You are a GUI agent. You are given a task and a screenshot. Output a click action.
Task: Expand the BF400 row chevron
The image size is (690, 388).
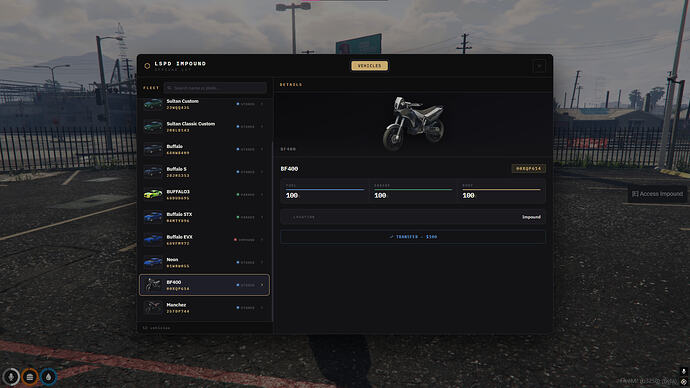[262, 285]
